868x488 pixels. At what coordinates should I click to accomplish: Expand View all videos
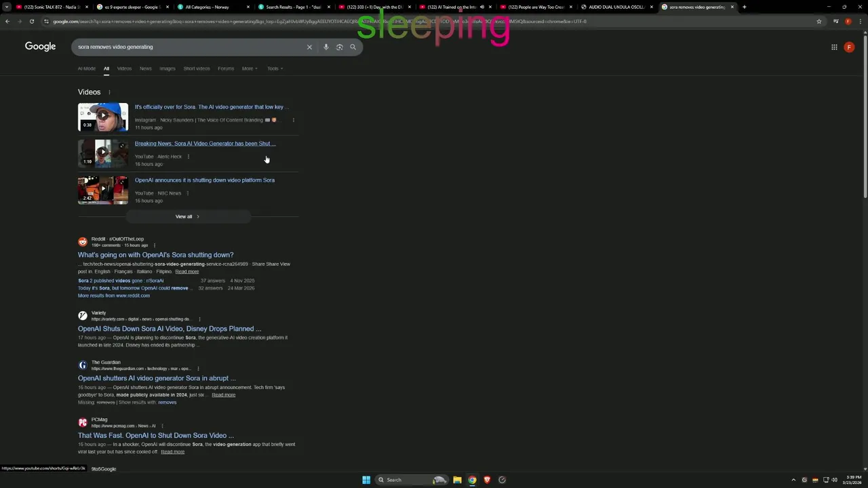(x=188, y=216)
